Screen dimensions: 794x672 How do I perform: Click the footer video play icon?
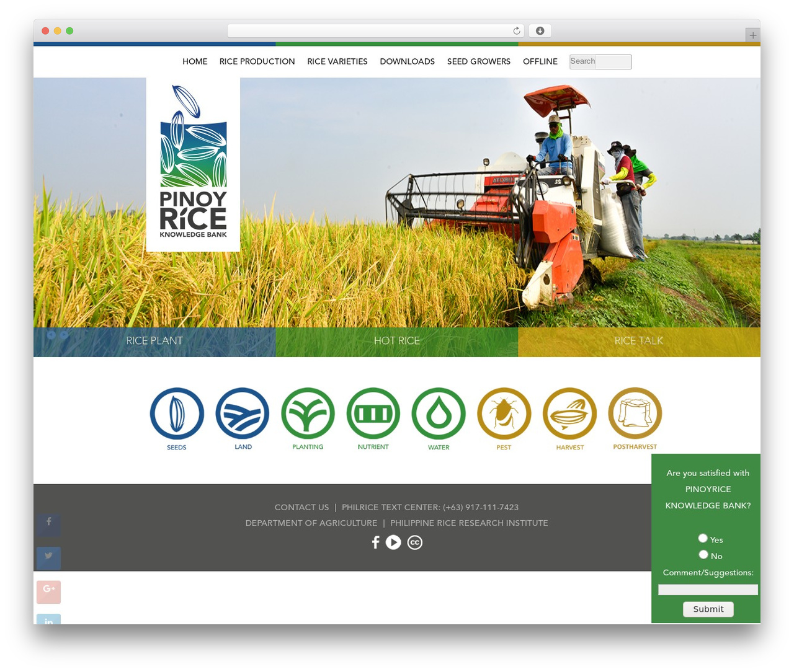[x=393, y=542]
